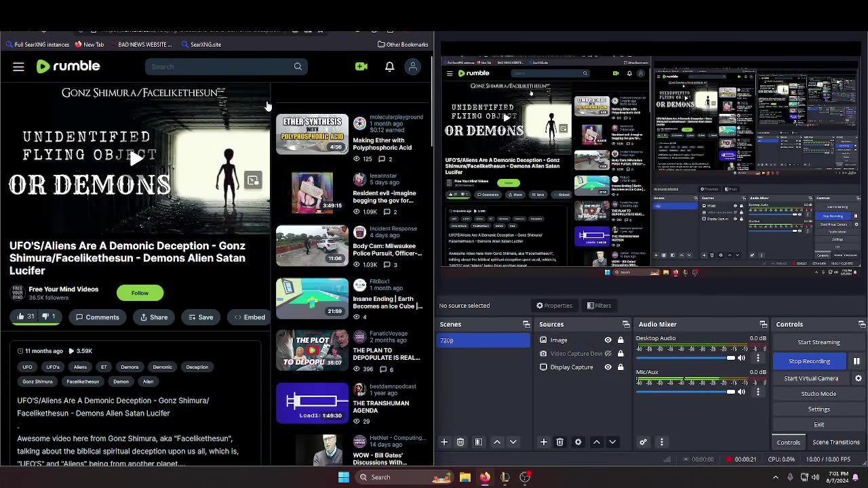Image resolution: width=868 pixels, height=488 pixels.
Task: Play the UFO video
Action: coord(136,159)
